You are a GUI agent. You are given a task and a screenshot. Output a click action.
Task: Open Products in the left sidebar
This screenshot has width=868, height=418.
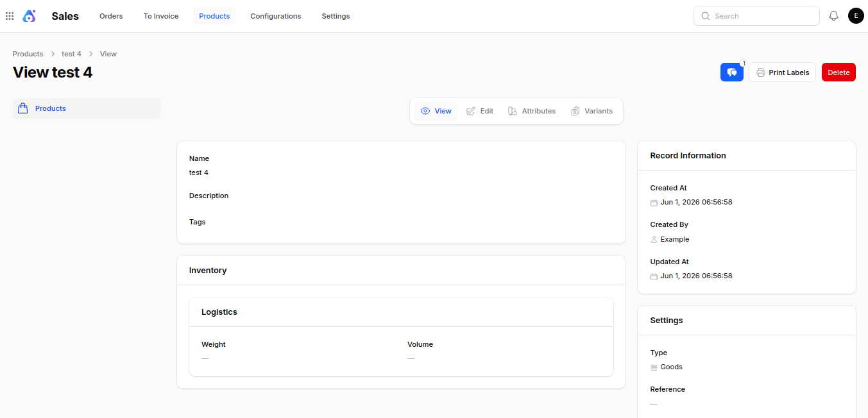(x=87, y=108)
